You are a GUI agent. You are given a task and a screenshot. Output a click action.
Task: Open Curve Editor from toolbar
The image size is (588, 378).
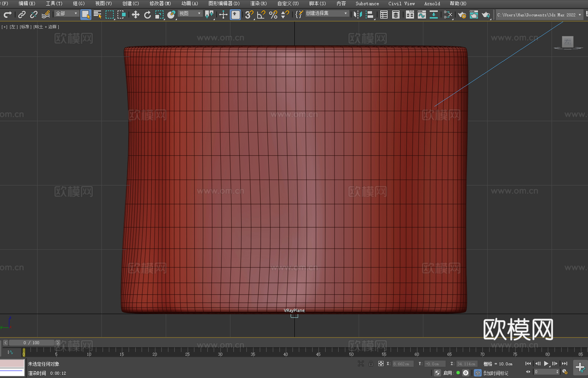pyautogui.click(x=421, y=14)
